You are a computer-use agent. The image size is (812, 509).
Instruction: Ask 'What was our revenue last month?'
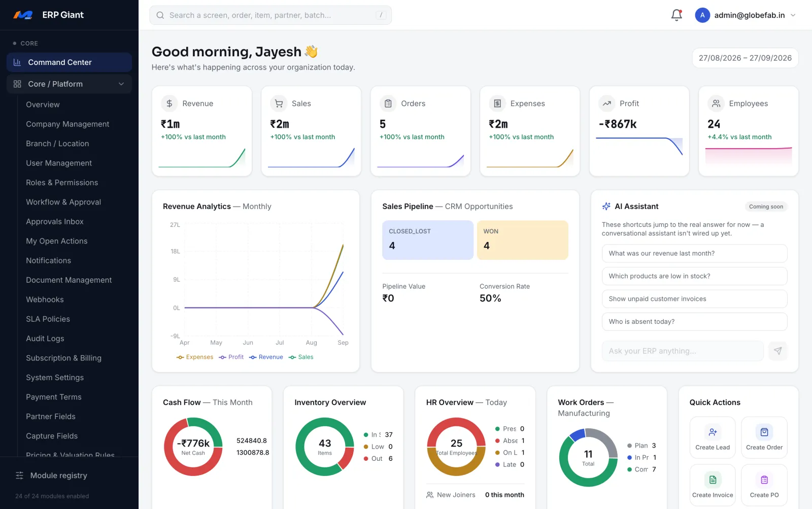pos(694,253)
